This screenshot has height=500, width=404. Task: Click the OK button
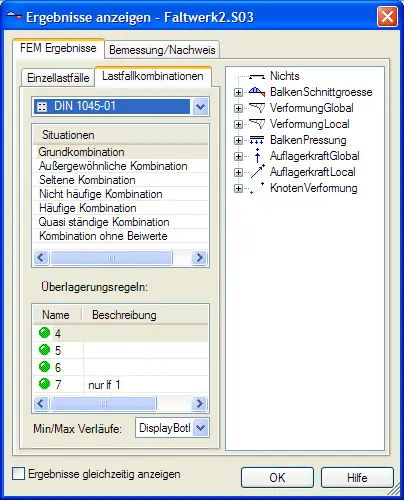[x=277, y=477]
